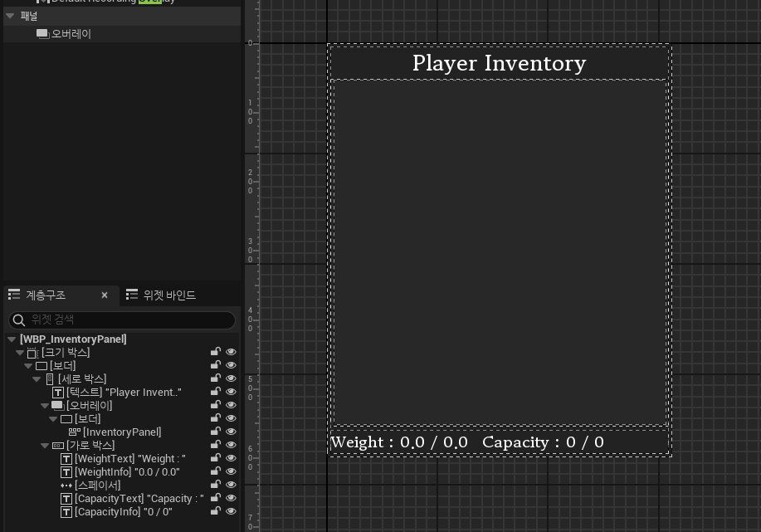Viewport: 761px width, 532px height.
Task: Click the "Weight :" text in the canvas
Action: click(x=362, y=442)
